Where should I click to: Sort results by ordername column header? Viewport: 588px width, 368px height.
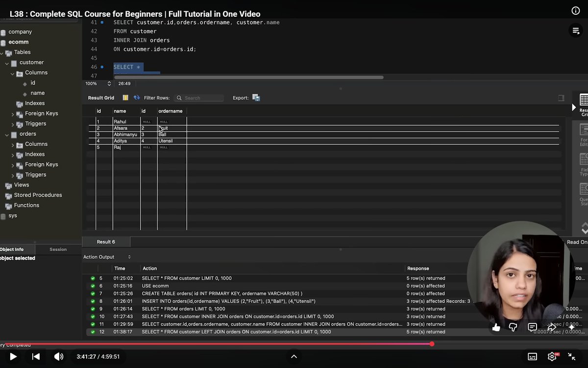(171, 111)
